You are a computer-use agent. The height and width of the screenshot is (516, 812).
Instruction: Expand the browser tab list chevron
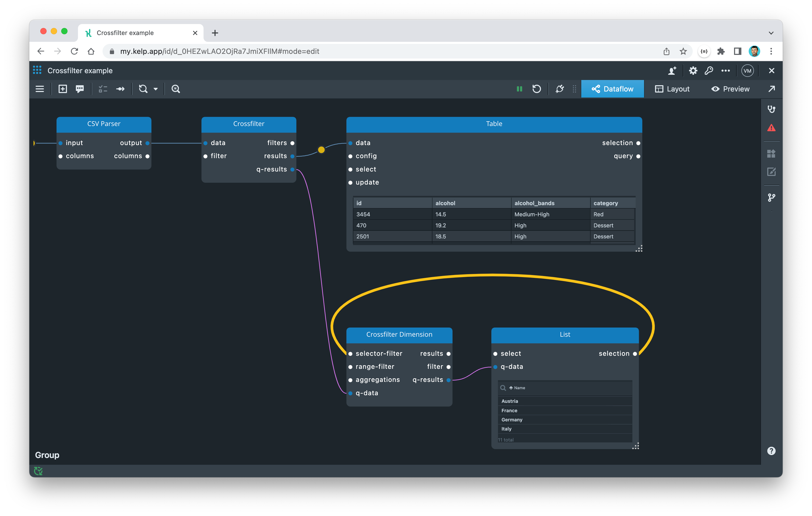[x=771, y=33]
